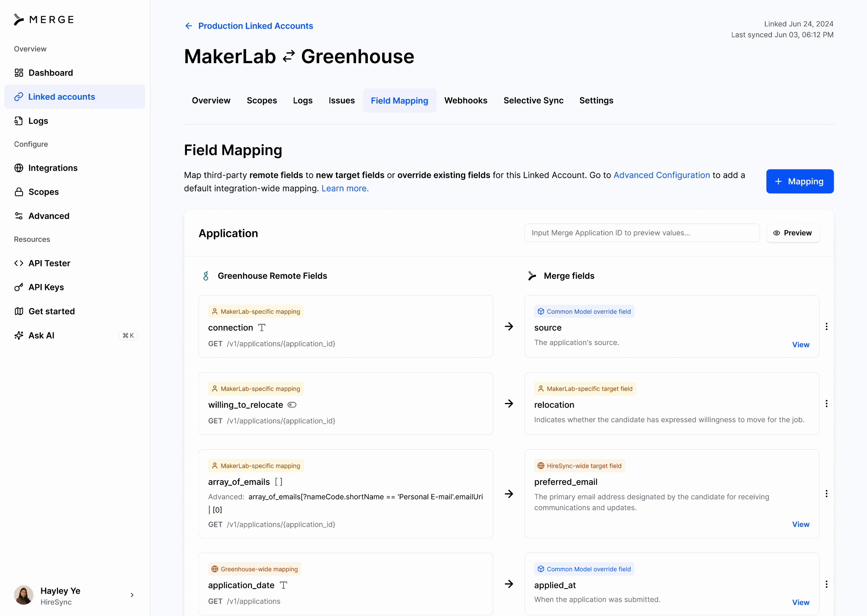The height and width of the screenshot is (616, 867).
Task: Open Dashboard from the sidebar
Action: 75,73
